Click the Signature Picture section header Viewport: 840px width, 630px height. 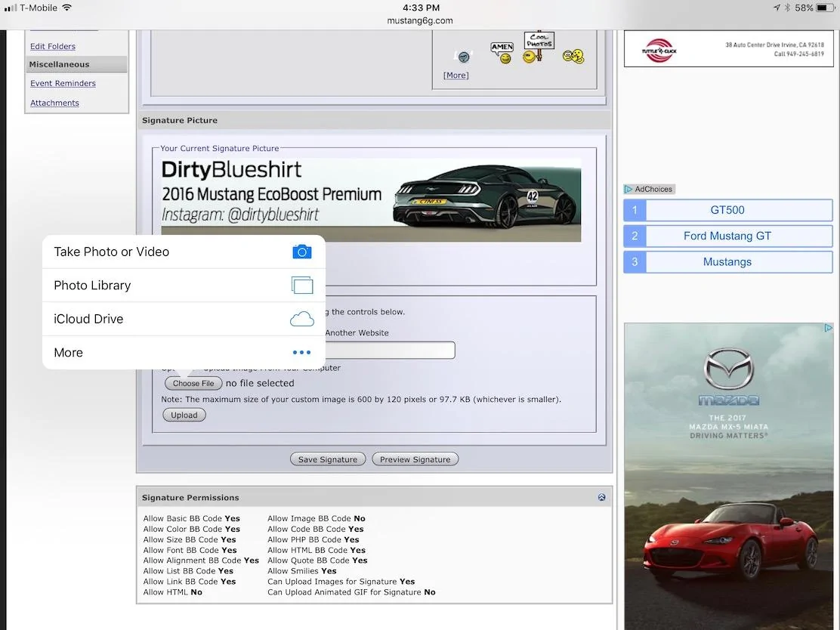pos(375,121)
